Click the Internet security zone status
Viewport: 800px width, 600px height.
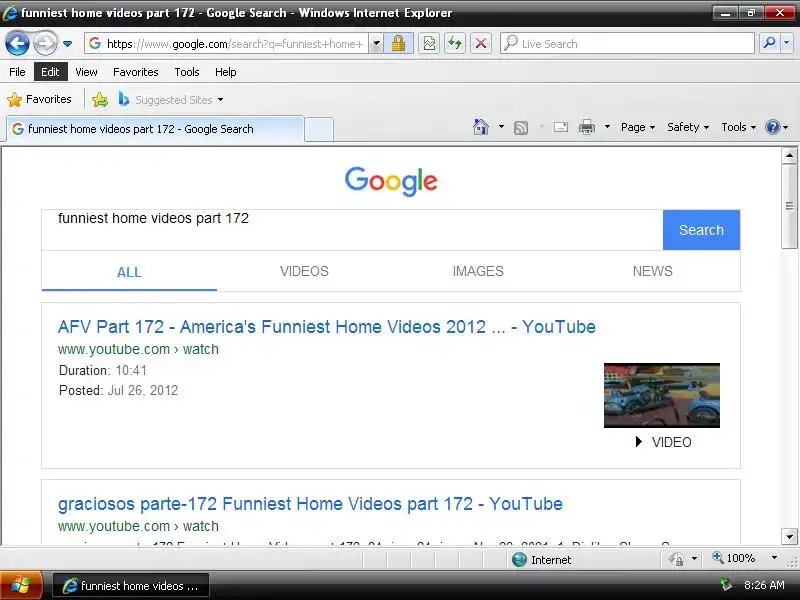click(542, 560)
